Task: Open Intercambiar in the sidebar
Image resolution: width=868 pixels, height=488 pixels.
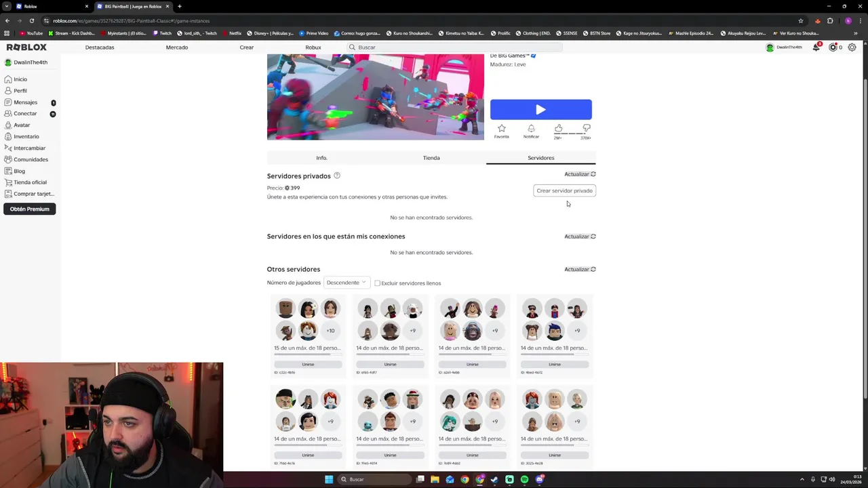Action: click(25, 148)
